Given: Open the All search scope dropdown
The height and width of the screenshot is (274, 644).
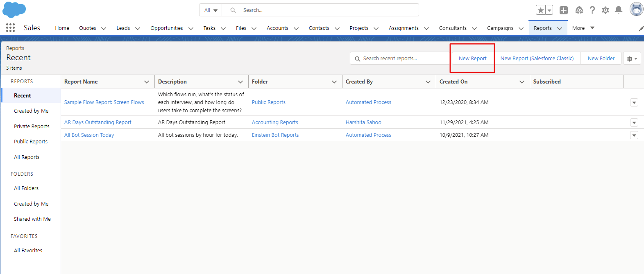Looking at the screenshot, I should tap(211, 10).
